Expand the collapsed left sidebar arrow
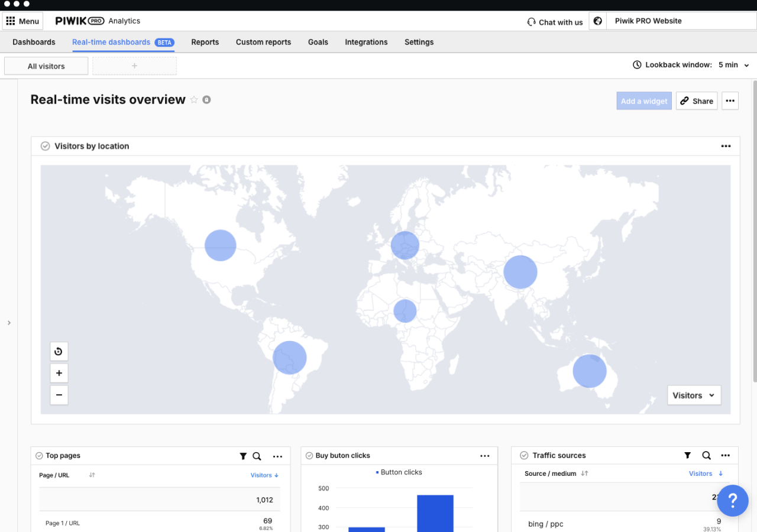 tap(9, 323)
